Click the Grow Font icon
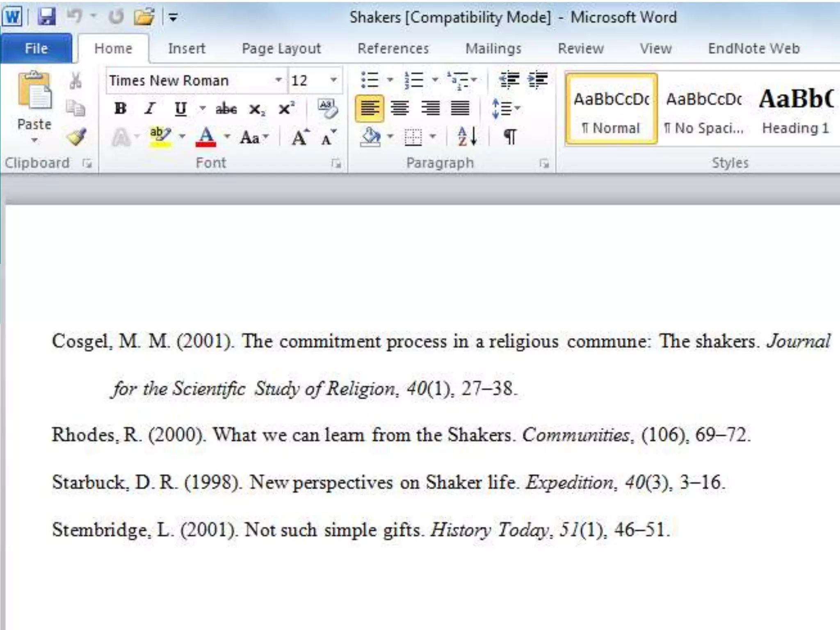The width and height of the screenshot is (840, 630). (300, 137)
